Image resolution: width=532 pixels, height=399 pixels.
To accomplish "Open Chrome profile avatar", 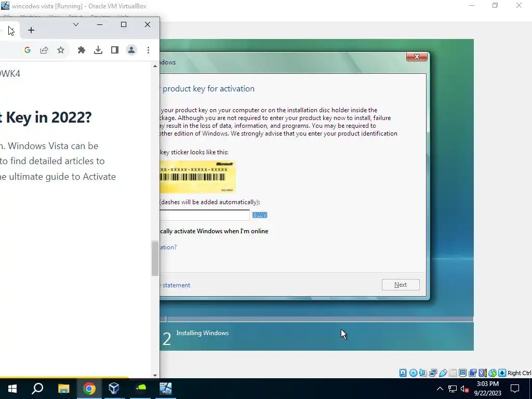I will click(x=131, y=50).
